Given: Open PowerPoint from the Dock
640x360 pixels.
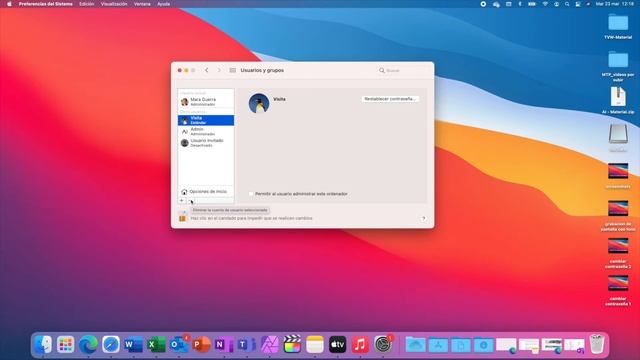Looking at the screenshot, I should 201,345.
